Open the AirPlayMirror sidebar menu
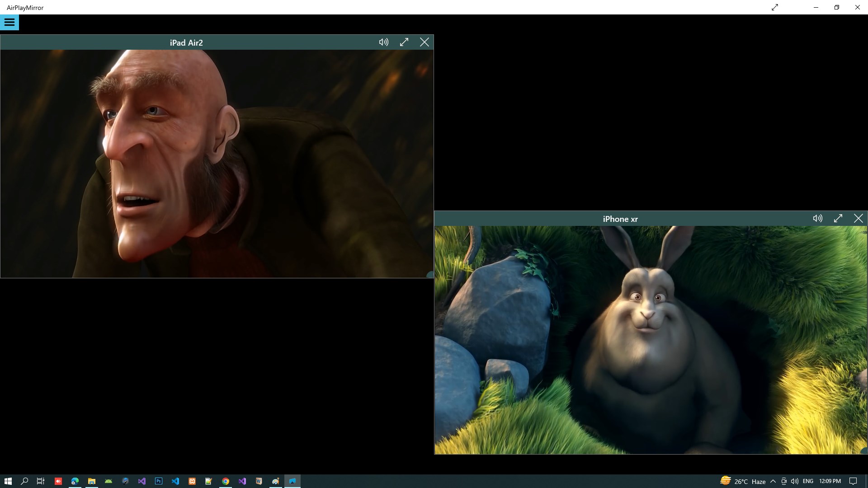 [x=9, y=22]
